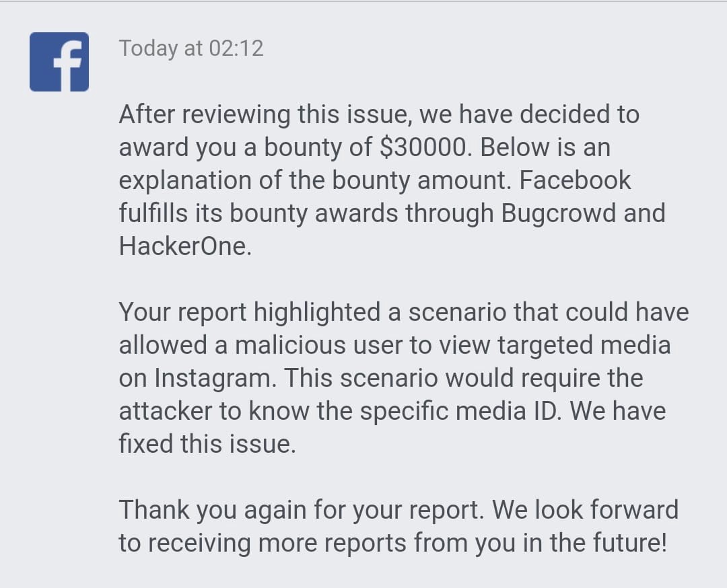Screen dimensions: 727x588
Task: Click the phrase 'attacker to know'
Action: (x=213, y=410)
